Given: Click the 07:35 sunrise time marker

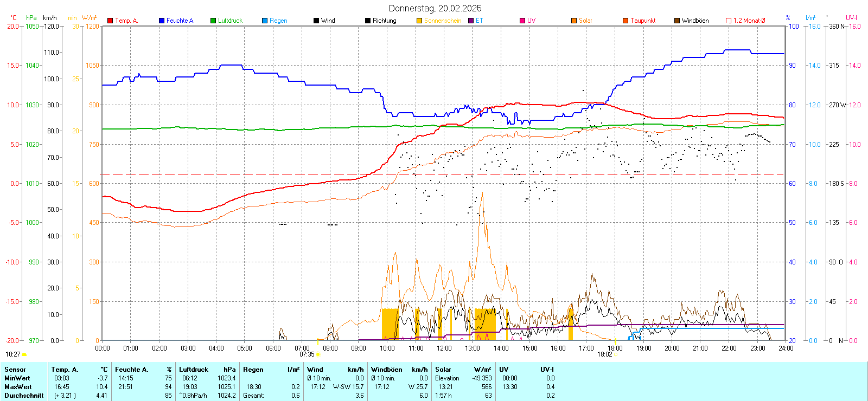Looking at the screenshot, I should (307, 354).
